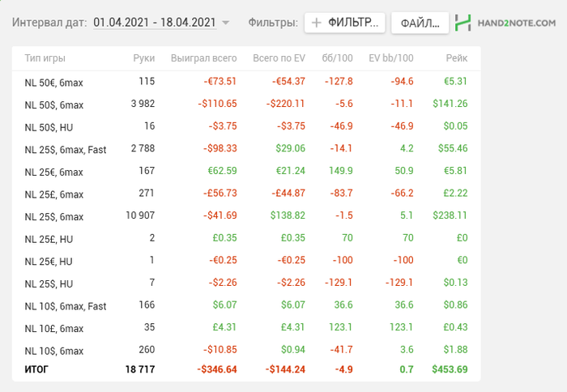
Task: Click EV value $29.06
Action: click(x=290, y=148)
